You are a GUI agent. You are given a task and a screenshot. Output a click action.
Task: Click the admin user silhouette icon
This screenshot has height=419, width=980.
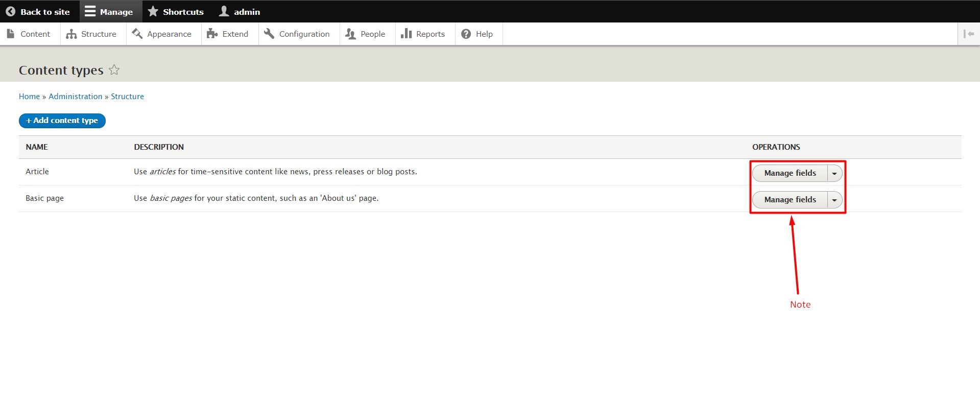click(x=224, y=11)
